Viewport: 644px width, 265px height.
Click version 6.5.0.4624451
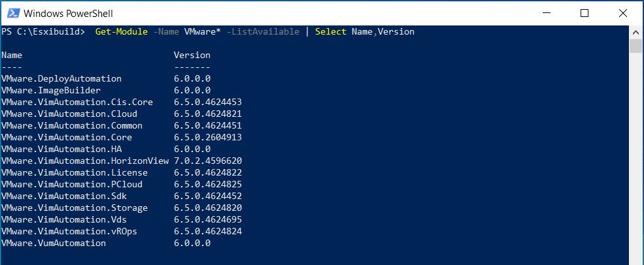click(208, 125)
